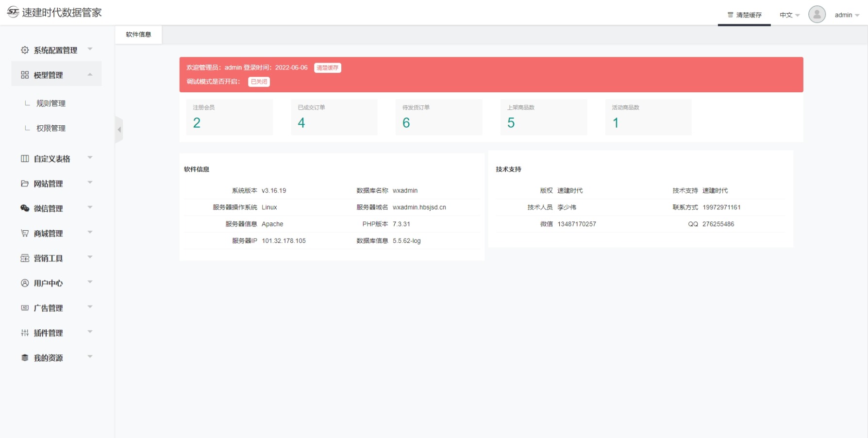Click the 活动商品数 count card
The image size is (868, 438).
point(648,117)
